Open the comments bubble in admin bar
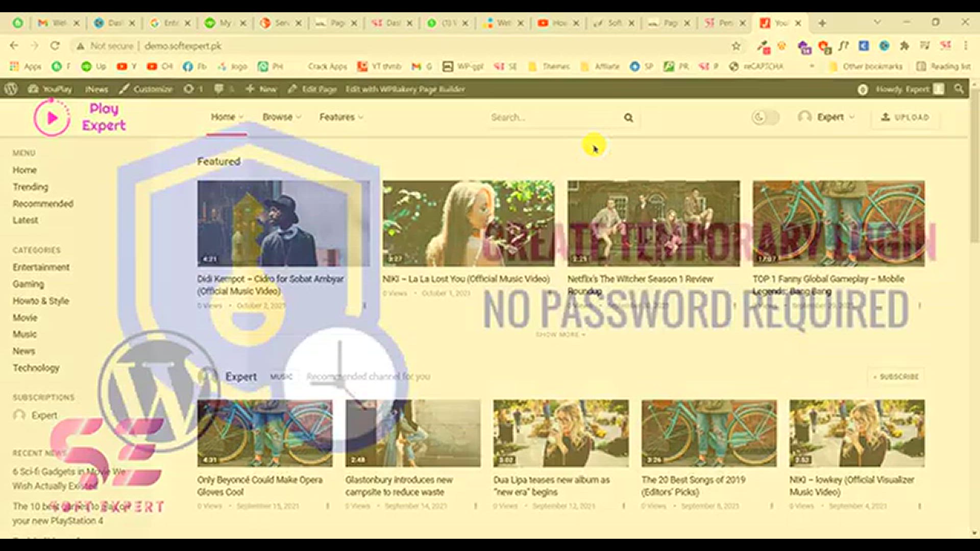Image resolution: width=980 pixels, height=551 pixels. click(224, 89)
